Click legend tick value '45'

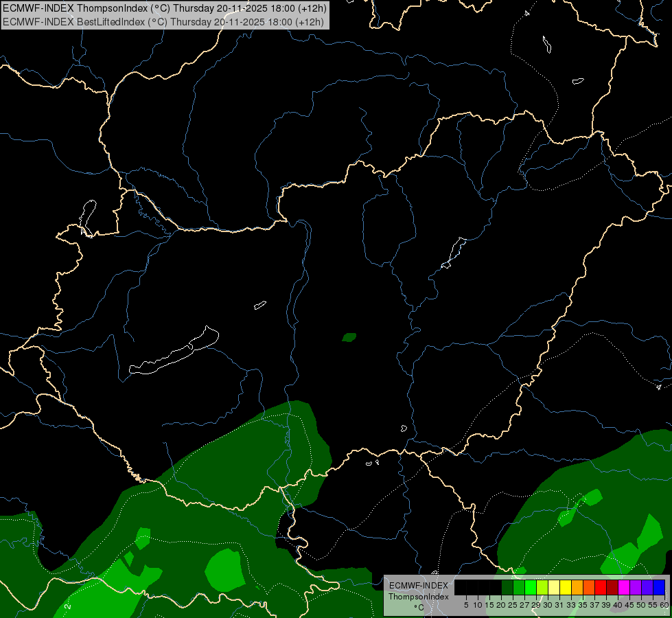[x=629, y=605]
